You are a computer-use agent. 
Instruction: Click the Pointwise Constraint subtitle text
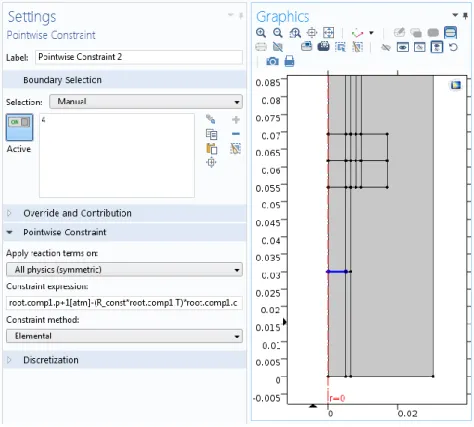51,35
